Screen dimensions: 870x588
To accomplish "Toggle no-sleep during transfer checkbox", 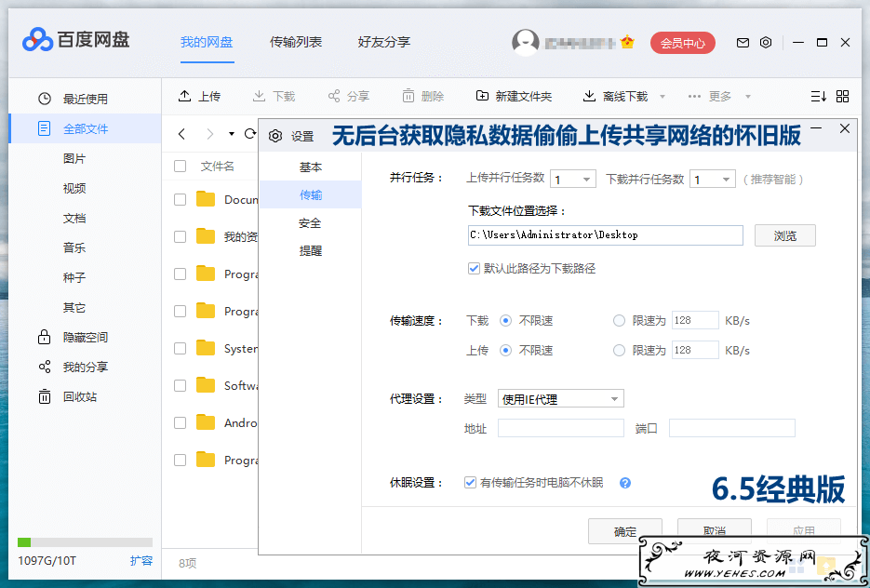I will tap(470, 483).
